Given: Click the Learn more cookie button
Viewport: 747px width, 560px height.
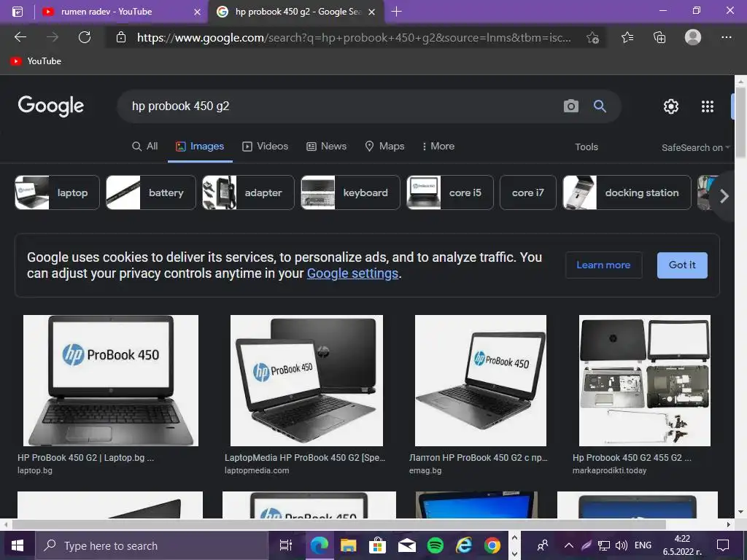Looking at the screenshot, I should 603,265.
